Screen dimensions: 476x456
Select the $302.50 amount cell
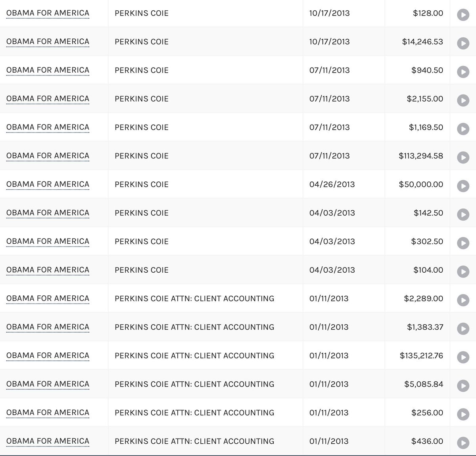[x=417, y=242]
